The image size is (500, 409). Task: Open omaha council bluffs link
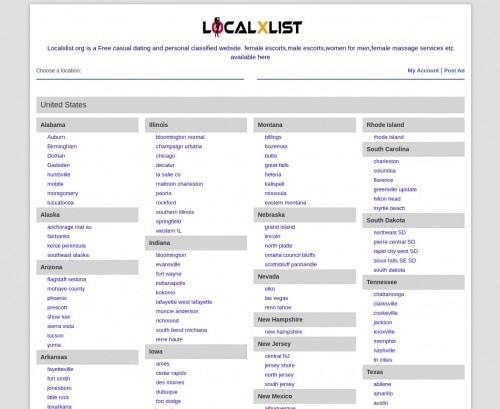click(290, 255)
